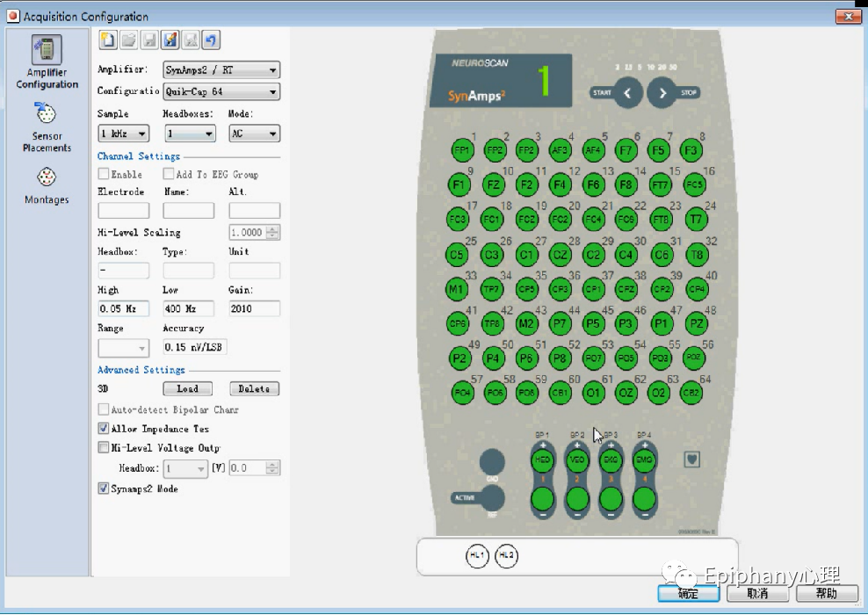The height and width of the screenshot is (615, 868).
Task: Select electrode PZ on channel 48
Action: (696, 324)
